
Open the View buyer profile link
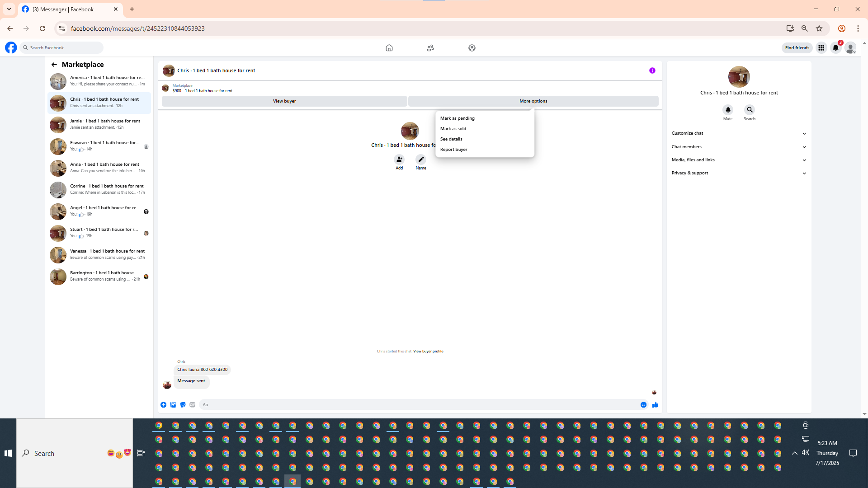tap(428, 351)
